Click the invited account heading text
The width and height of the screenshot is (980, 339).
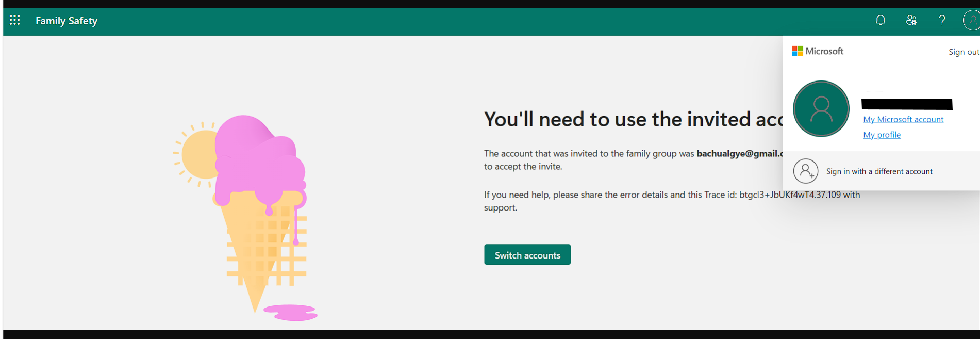(x=633, y=119)
